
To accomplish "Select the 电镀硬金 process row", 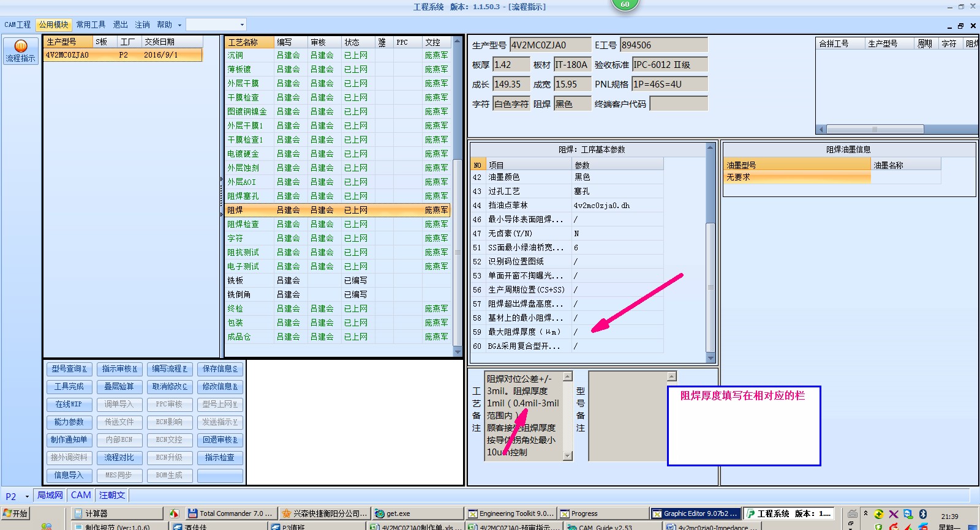I will tap(337, 154).
